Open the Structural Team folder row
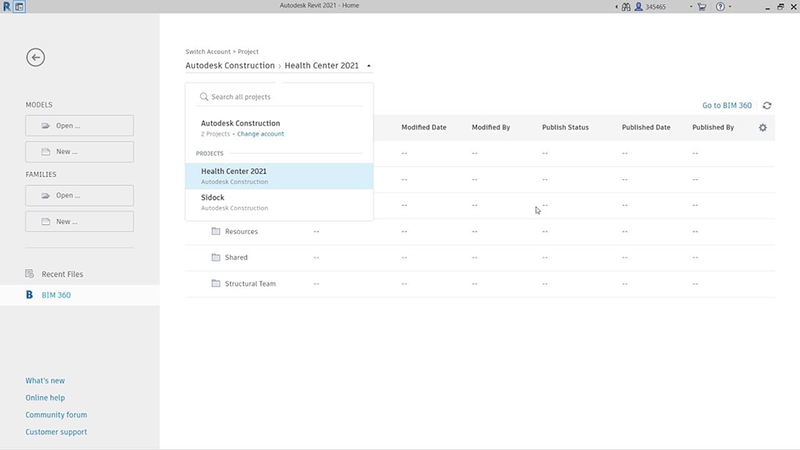Screen dimensions: 800x450 [480, 284]
